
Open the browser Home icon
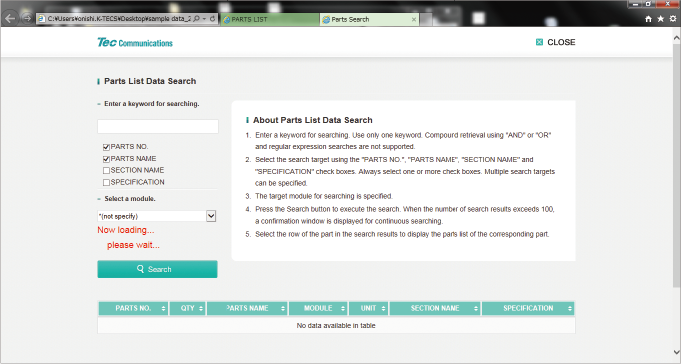(648, 19)
